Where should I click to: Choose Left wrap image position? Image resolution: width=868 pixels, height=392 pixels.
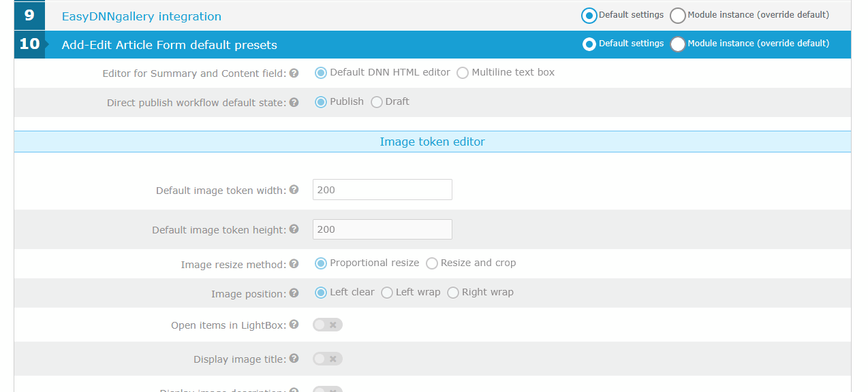387,293
